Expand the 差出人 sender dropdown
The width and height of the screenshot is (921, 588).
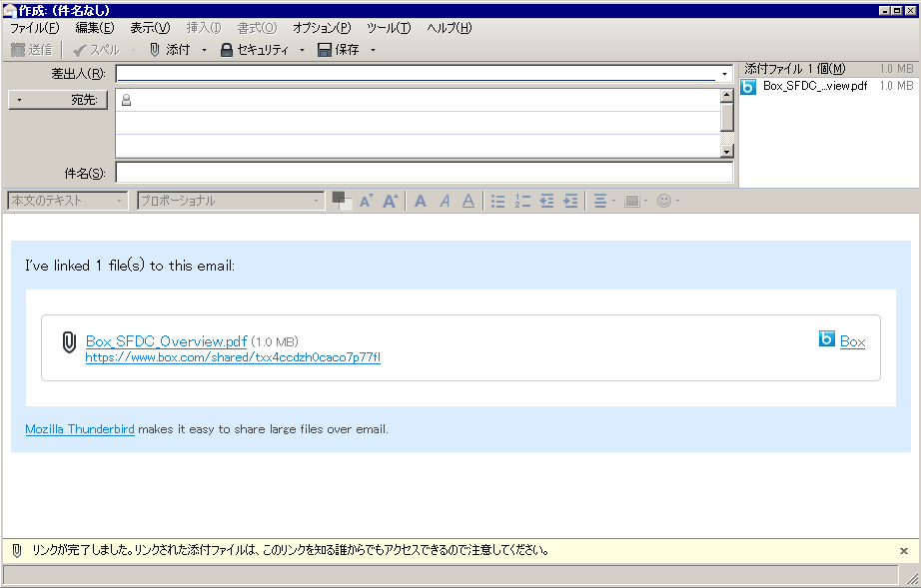pyautogui.click(x=724, y=74)
